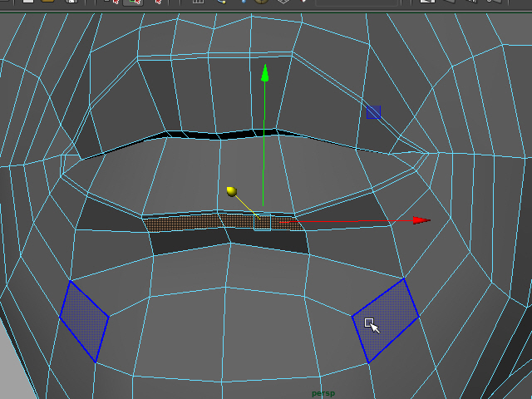This screenshot has width=532, height=399.
Task: Grab the red X-axis manipulator arrow tip
Action: coord(421,220)
